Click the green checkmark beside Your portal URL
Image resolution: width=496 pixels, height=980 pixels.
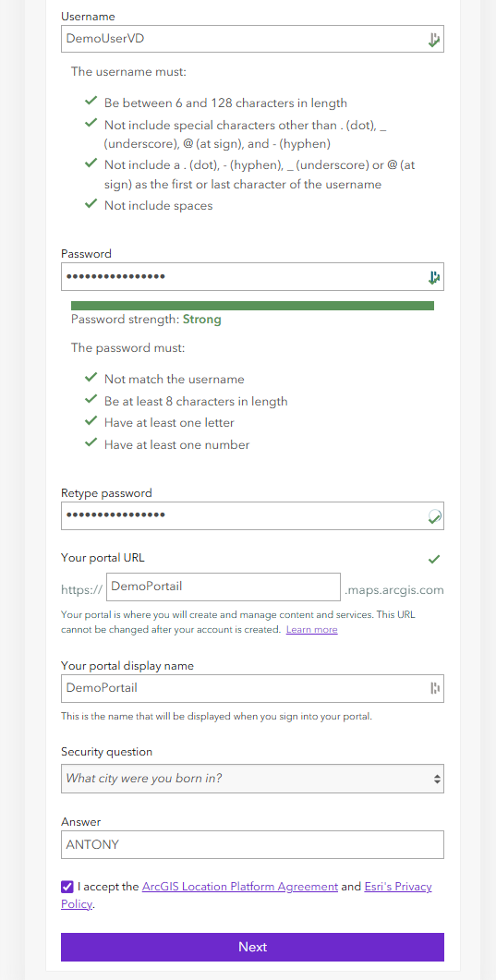click(x=434, y=560)
